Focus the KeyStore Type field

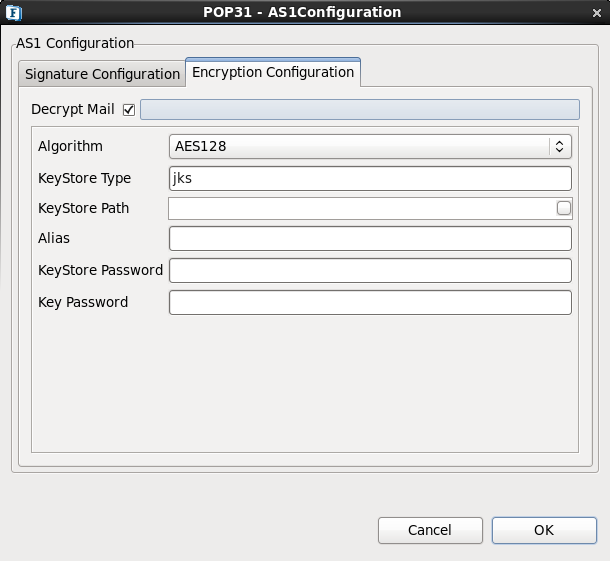coord(370,179)
